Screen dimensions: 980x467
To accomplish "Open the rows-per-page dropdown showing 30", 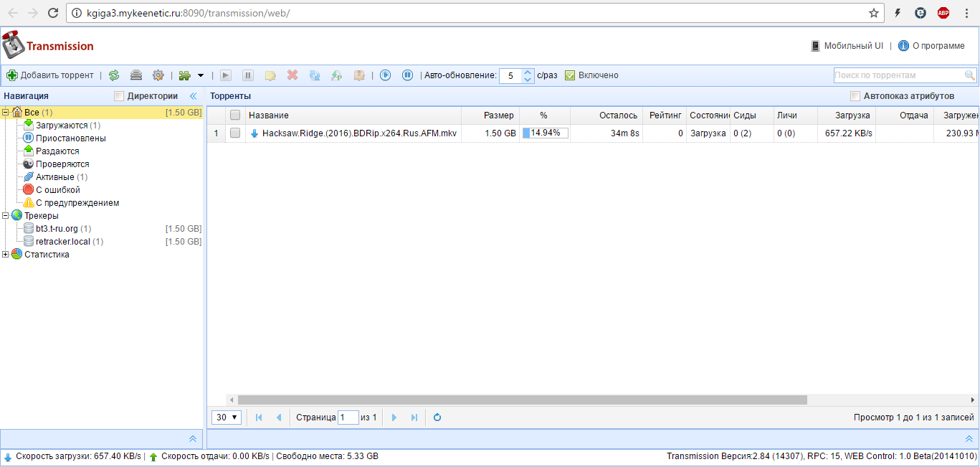I will [x=227, y=418].
